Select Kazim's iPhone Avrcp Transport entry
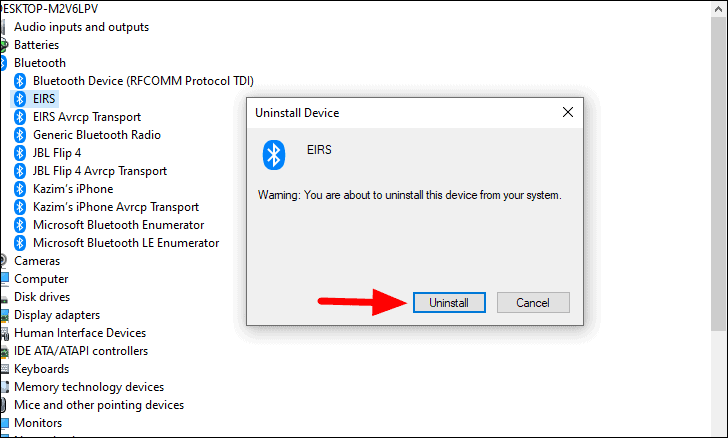The height and width of the screenshot is (438, 728). pos(116,207)
